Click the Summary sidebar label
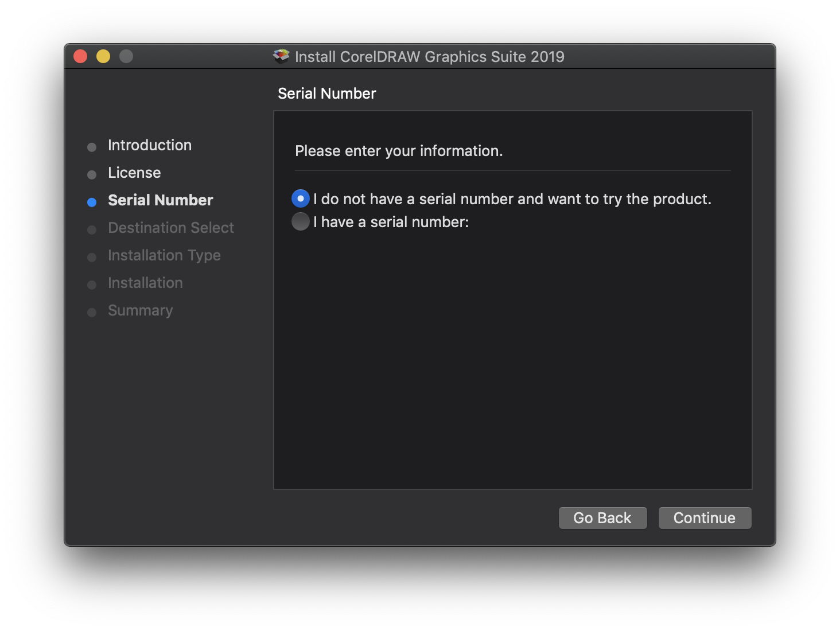The image size is (840, 631). coord(140,310)
